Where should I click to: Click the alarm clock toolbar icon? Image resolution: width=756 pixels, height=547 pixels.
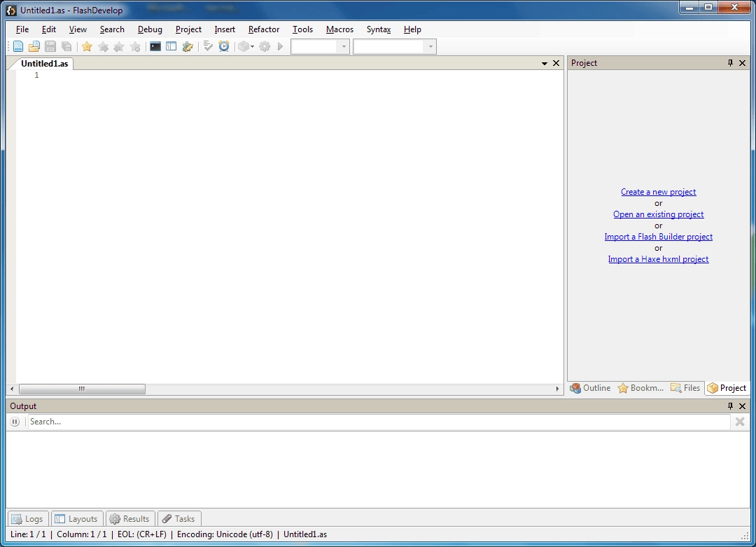tap(224, 46)
